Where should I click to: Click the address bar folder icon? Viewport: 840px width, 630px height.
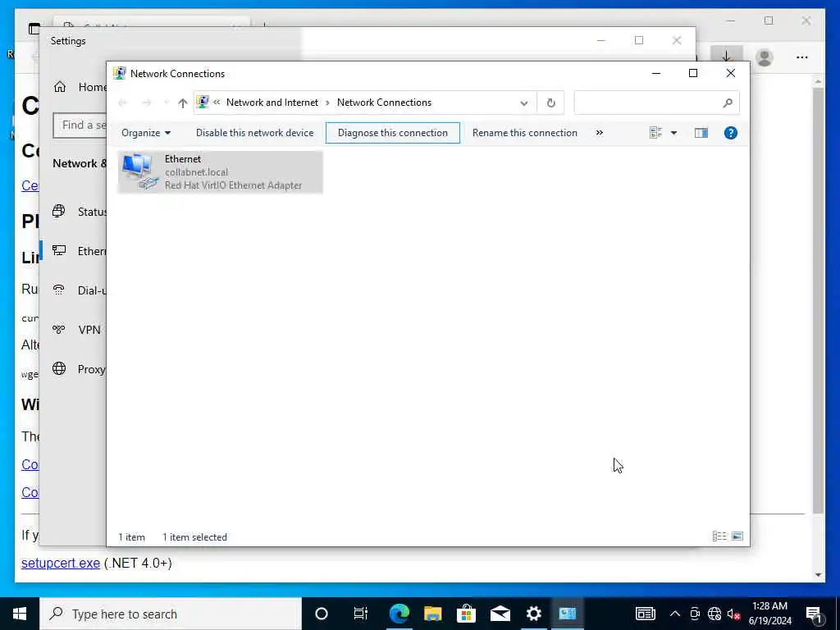(x=203, y=102)
